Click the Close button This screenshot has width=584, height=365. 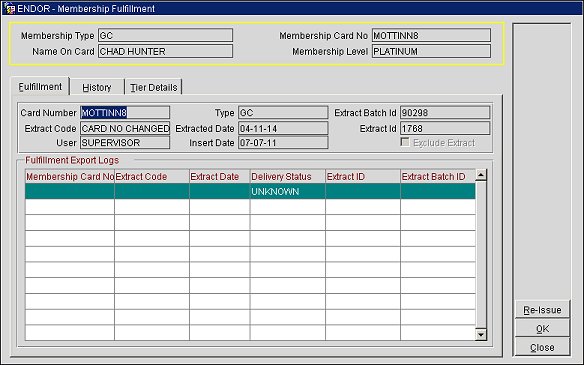[x=542, y=347]
